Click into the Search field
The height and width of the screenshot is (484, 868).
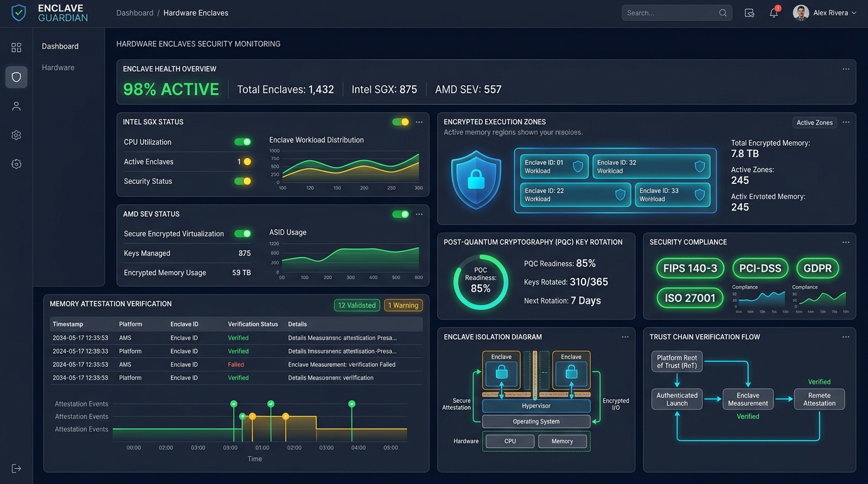pyautogui.click(x=677, y=13)
